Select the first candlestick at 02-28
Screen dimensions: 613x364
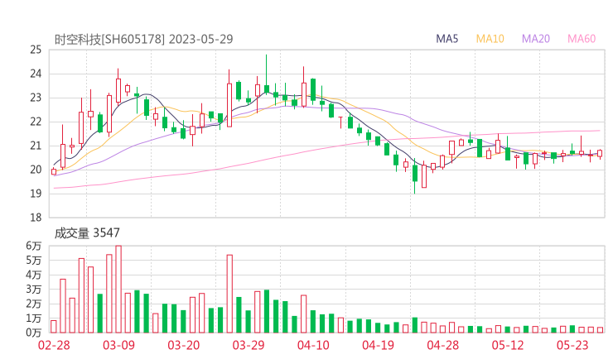point(54,171)
